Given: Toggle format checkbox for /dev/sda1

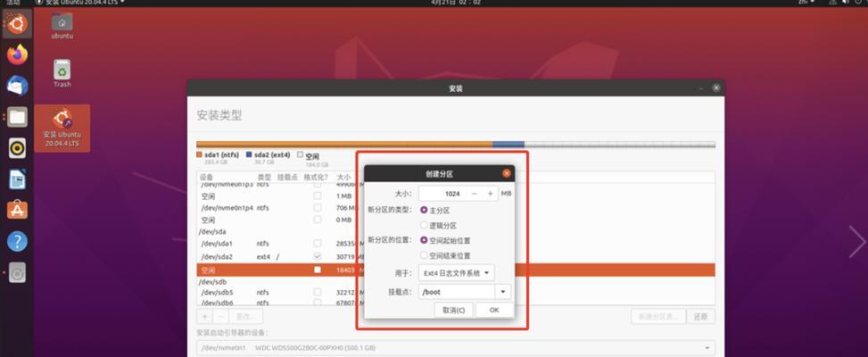Looking at the screenshot, I should pyautogui.click(x=318, y=244).
